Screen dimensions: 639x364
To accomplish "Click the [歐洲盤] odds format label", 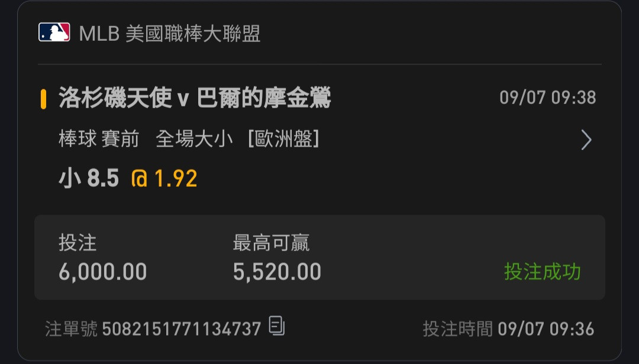I will [x=283, y=139].
